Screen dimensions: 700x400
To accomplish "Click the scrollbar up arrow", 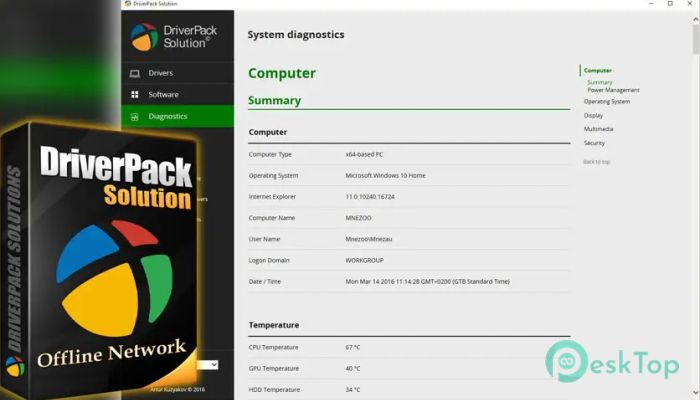I will pyautogui.click(x=696, y=20).
